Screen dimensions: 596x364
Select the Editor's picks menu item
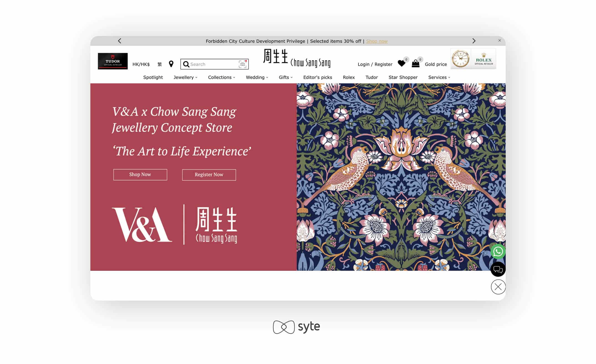click(317, 77)
